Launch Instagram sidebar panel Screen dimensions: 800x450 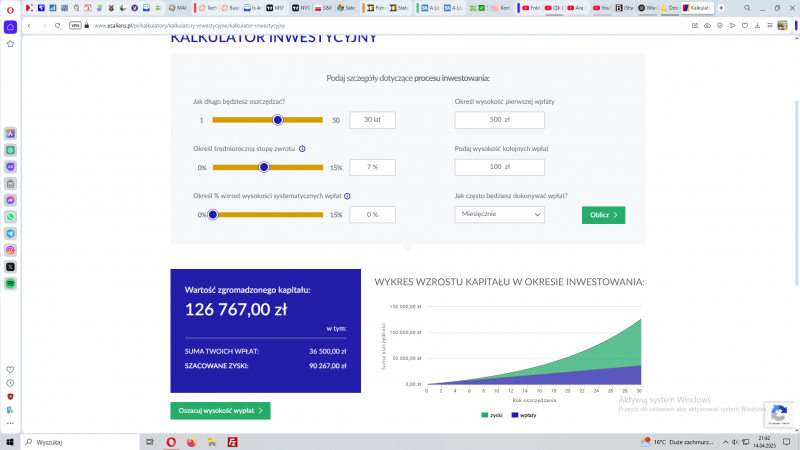click(10, 250)
